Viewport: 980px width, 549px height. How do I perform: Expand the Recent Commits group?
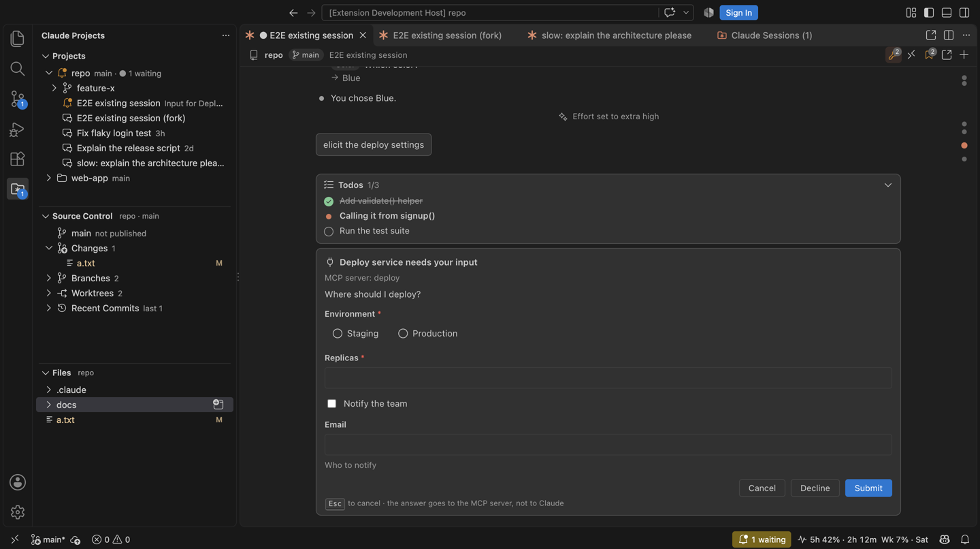tap(49, 309)
